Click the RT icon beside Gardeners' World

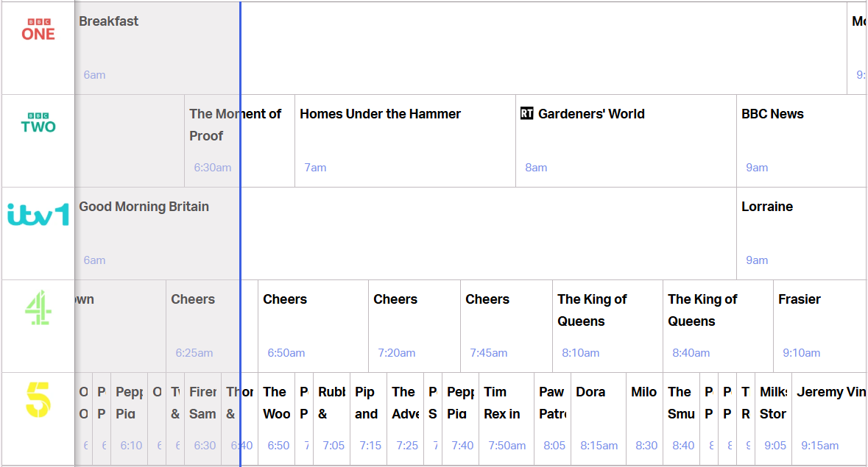(526, 113)
